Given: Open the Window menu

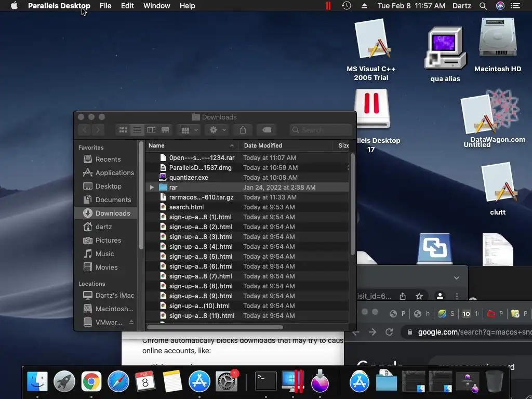Looking at the screenshot, I should (x=157, y=6).
